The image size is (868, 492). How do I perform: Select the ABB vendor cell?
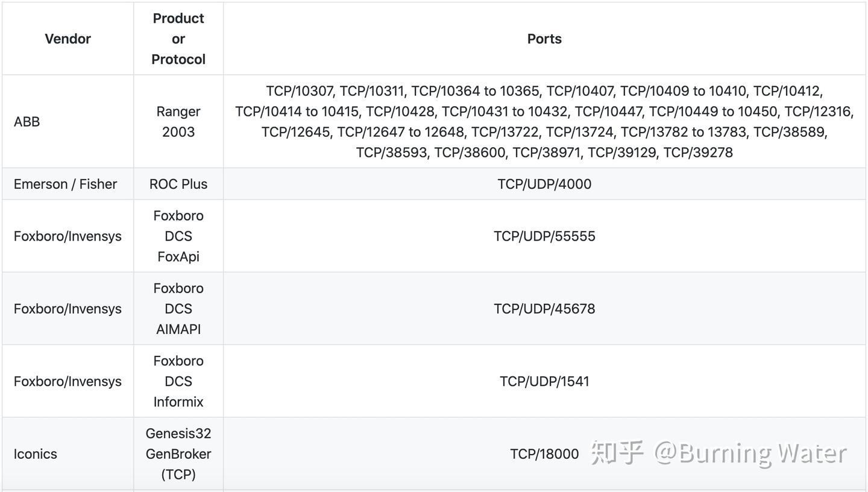(x=68, y=121)
